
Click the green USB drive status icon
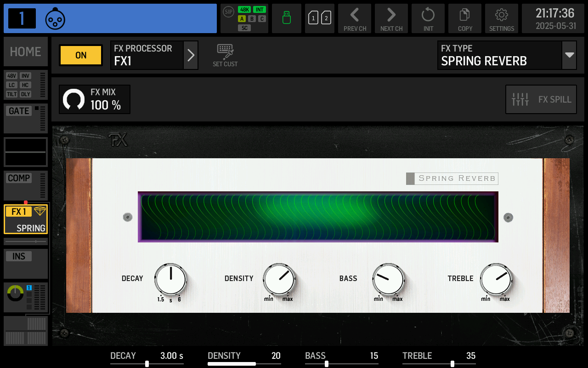(x=287, y=18)
